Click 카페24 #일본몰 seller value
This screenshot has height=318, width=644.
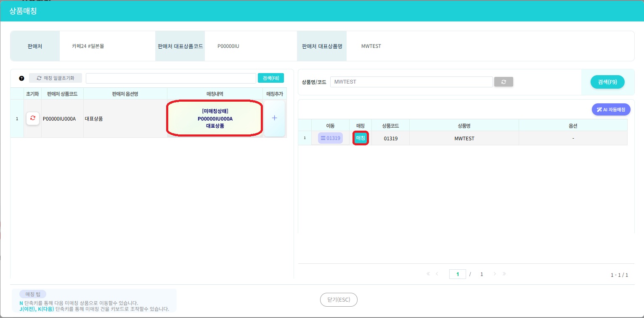[88, 46]
